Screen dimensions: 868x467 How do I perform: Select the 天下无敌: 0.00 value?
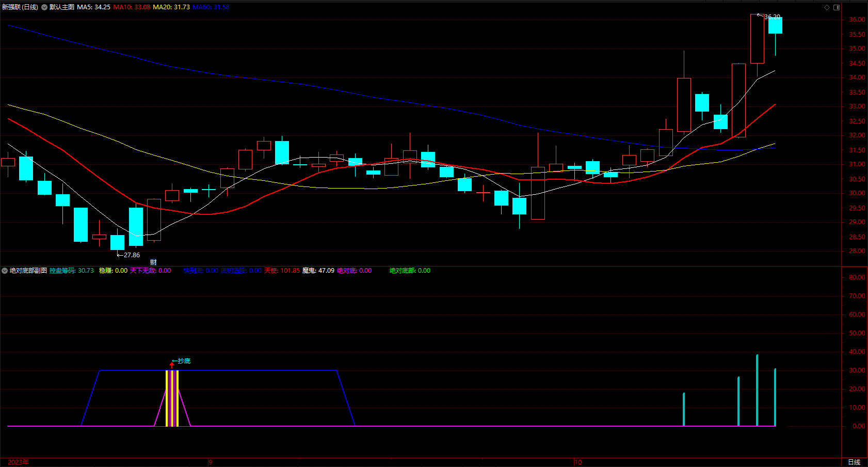pyautogui.click(x=150, y=271)
